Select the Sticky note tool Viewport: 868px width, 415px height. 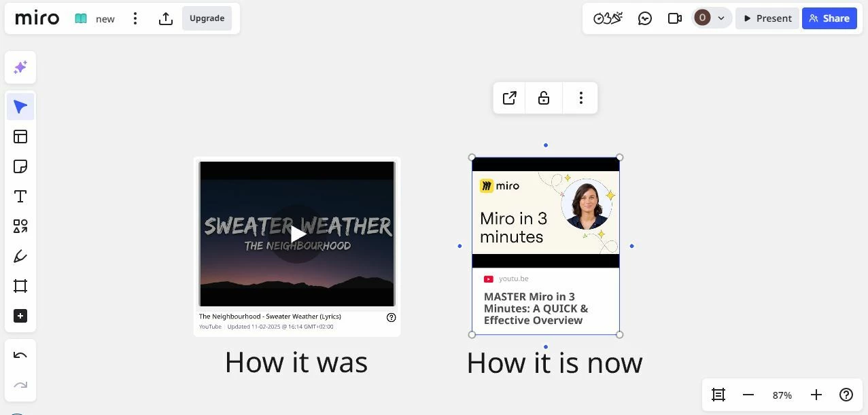[x=20, y=166]
